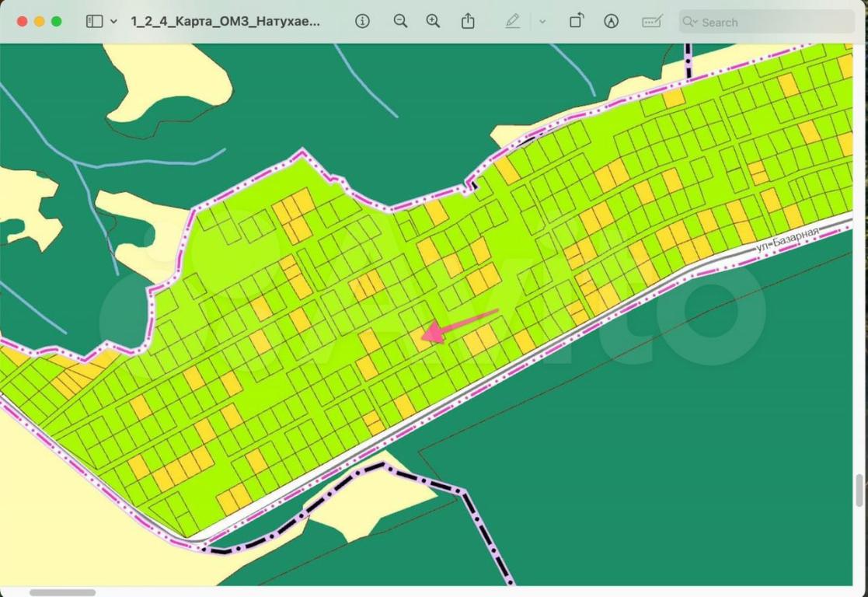
Task: Open the form filling toolbar icon
Action: coord(651,22)
